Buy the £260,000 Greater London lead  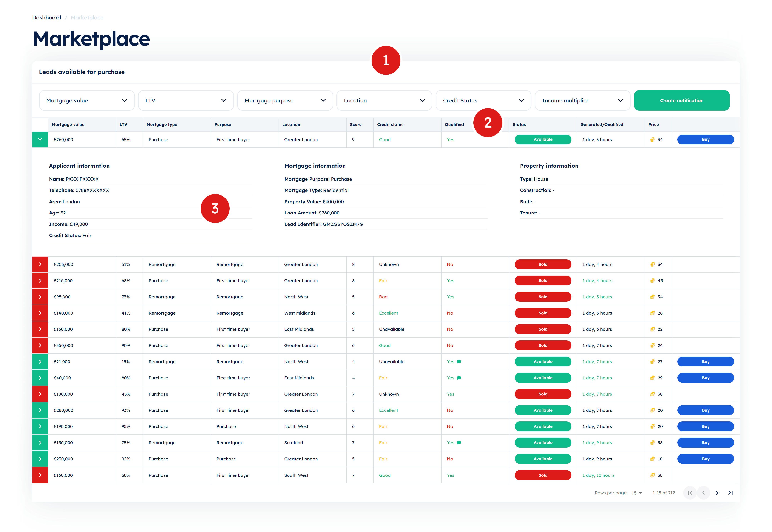(706, 139)
